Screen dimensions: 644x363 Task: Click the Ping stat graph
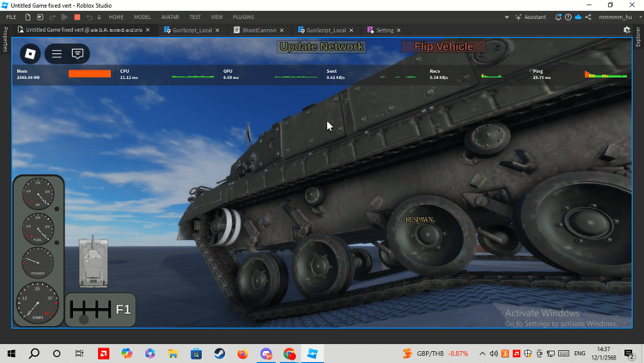pyautogui.click(x=606, y=75)
